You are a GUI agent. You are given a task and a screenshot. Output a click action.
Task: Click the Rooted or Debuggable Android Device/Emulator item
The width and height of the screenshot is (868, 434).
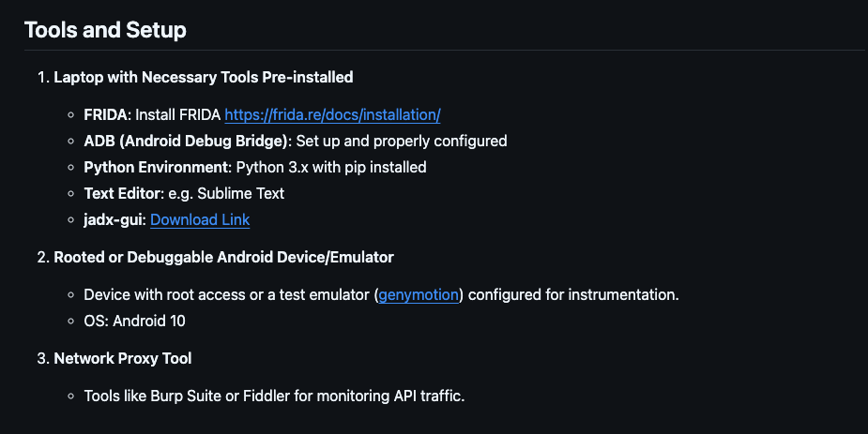(x=223, y=257)
